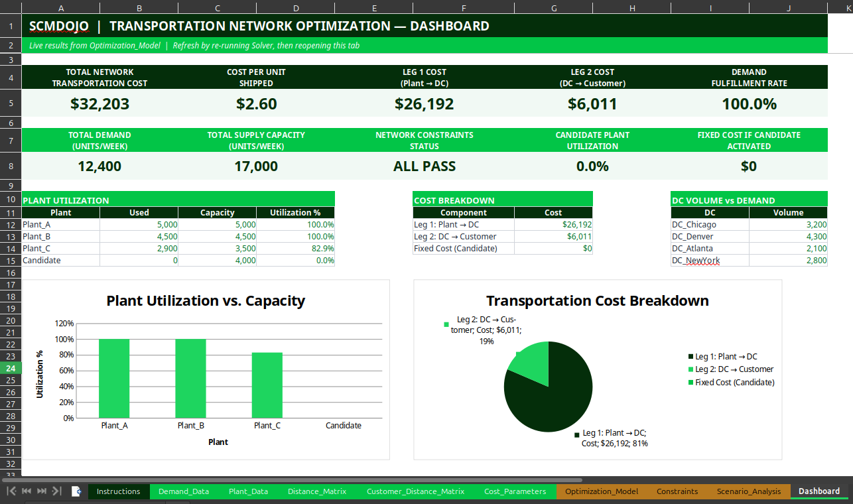The width and height of the screenshot is (853, 504).
Task: Select column A header
Action: click(x=61, y=8)
